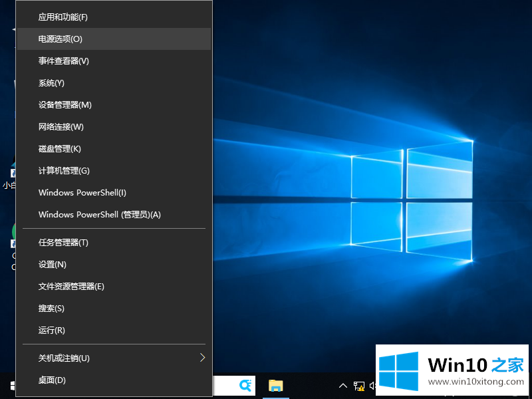This screenshot has height=399, width=532.
Task: Expand 关机或注销(U) submenu arrow
Action: (203, 358)
